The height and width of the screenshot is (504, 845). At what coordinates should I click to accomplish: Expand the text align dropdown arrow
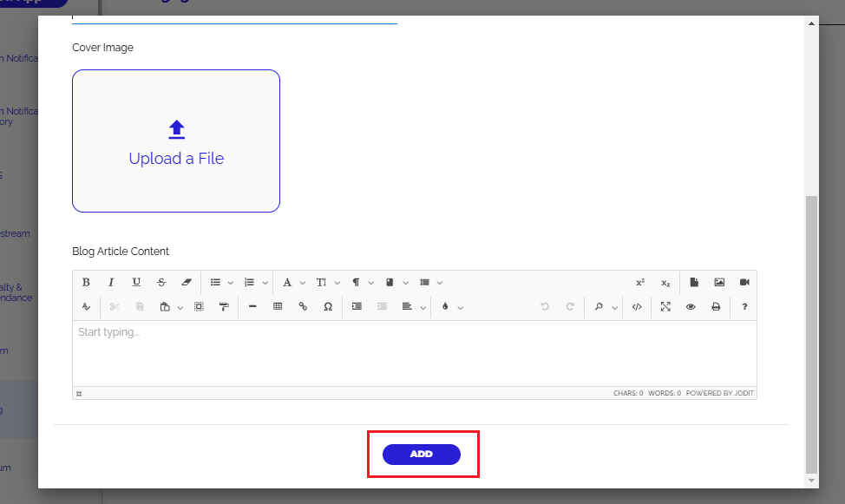coord(423,307)
